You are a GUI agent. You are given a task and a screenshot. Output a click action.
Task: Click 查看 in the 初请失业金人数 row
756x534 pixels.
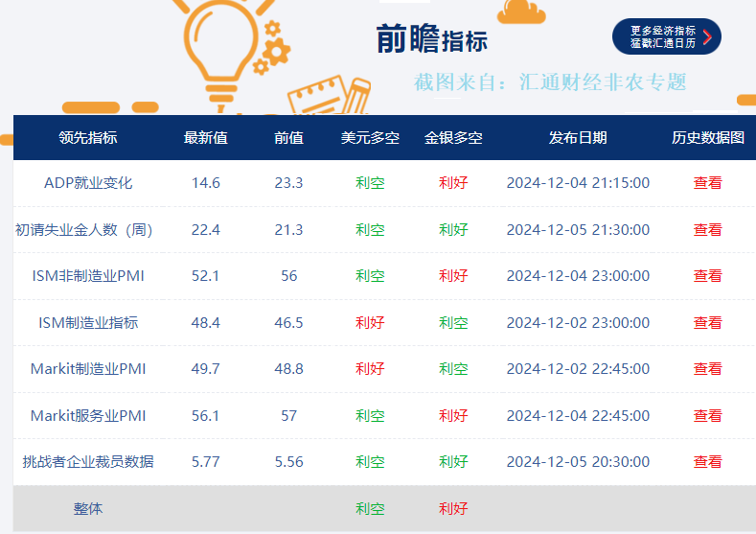pos(707,230)
